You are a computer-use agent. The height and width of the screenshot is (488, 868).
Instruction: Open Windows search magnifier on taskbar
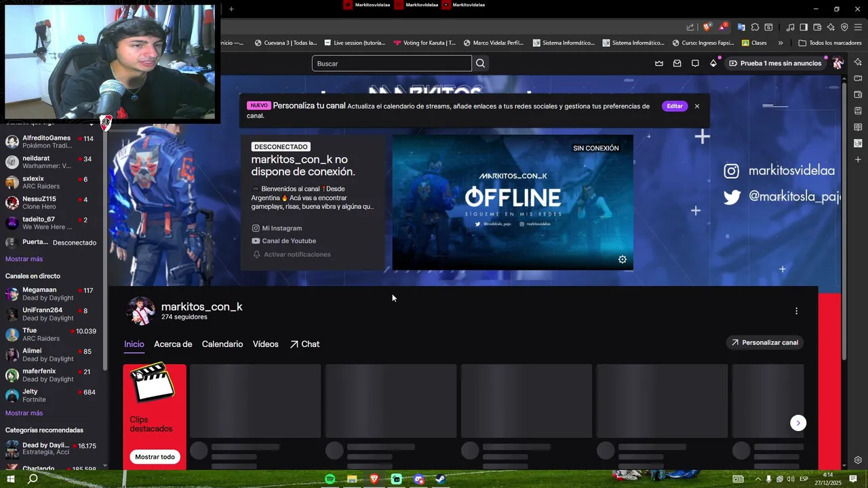[x=33, y=479]
